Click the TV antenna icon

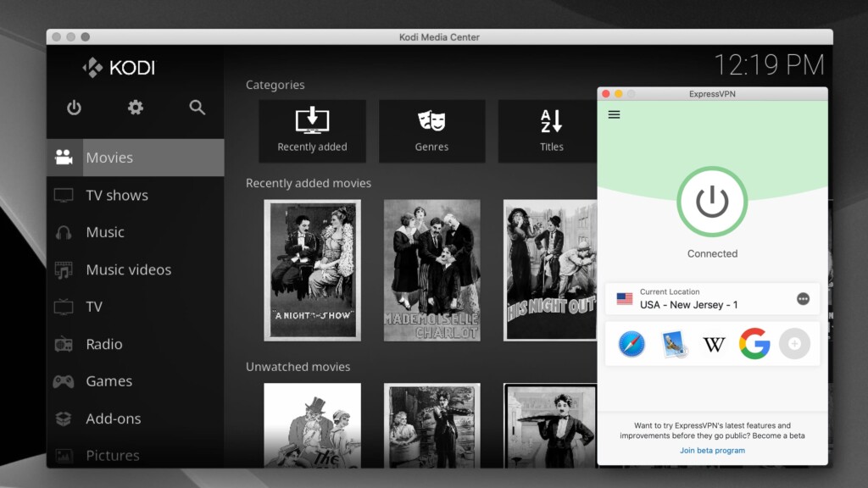coord(64,307)
